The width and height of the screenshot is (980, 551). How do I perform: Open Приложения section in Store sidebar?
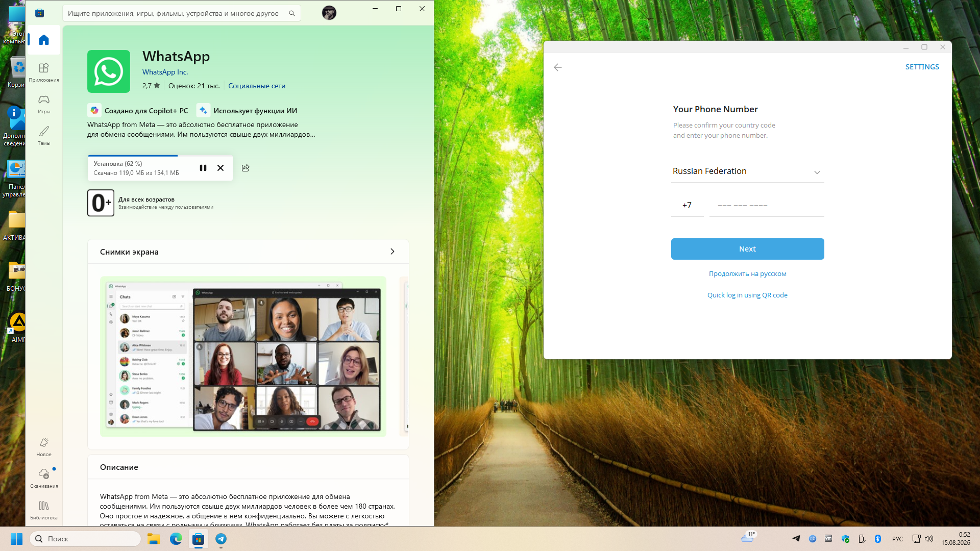pyautogui.click(x=44, y=72)
